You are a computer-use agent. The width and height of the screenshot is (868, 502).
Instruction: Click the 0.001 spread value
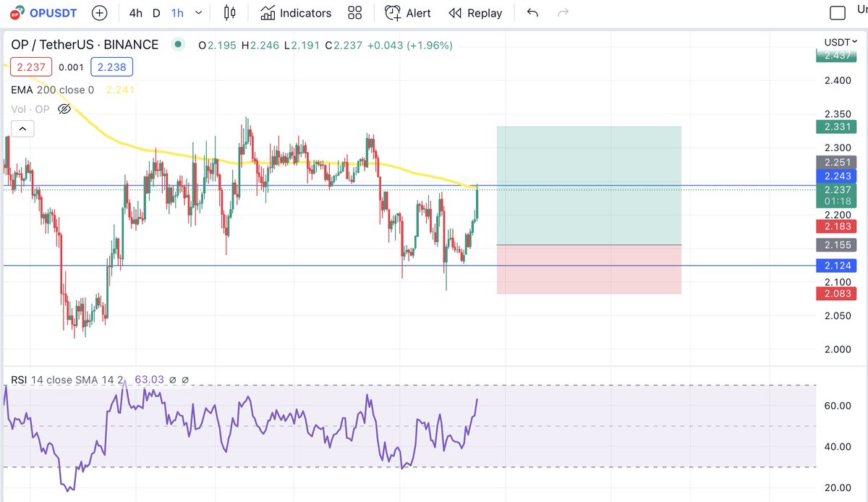coord(71,67)
